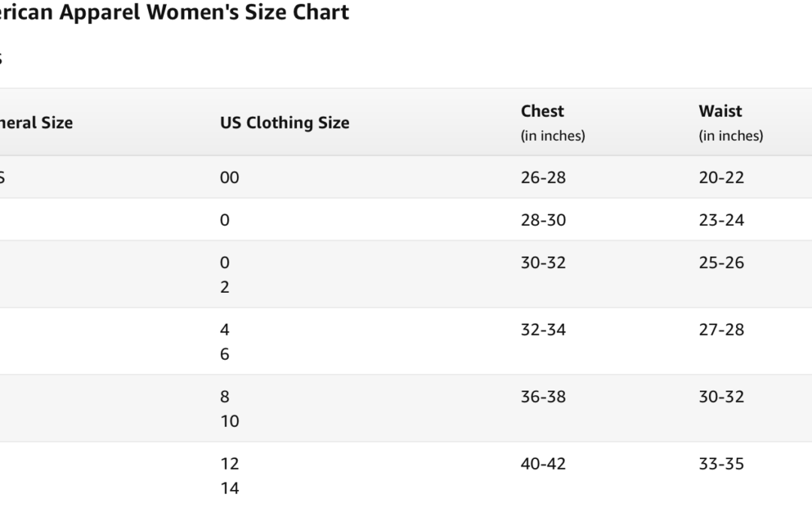The height and width of the screenshot is (508, 812).
Task: Click clothing size 12 in table
Action: (229, 464)
